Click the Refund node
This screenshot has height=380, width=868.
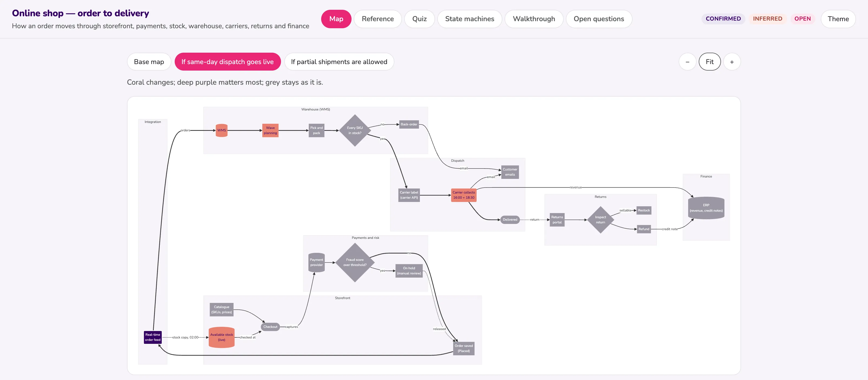644,229
